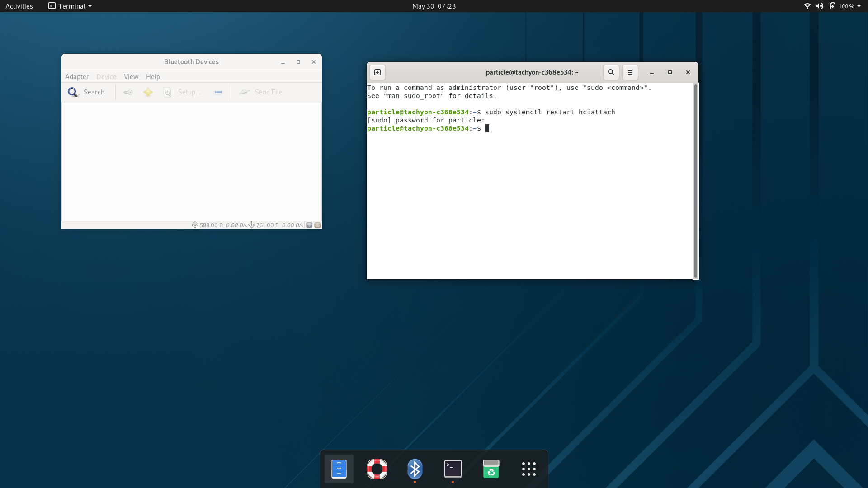Open the Activities overview

point(19,6)
